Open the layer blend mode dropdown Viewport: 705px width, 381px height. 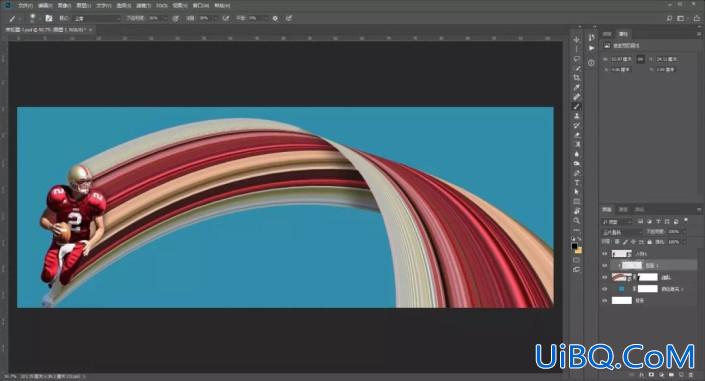[622, 232]
